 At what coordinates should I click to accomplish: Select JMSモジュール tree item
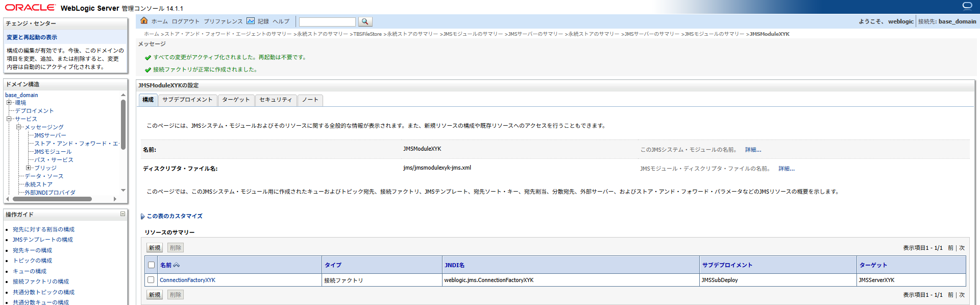click(53, 152)
